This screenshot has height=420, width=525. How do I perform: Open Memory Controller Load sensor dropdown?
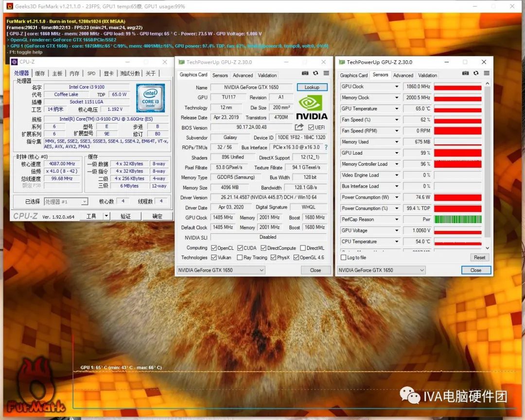point(397,164)
